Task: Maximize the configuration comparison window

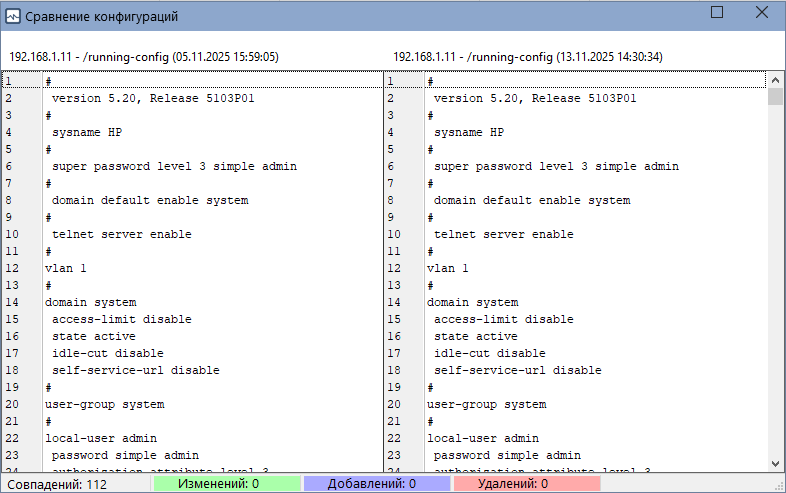Action: pos(716,13)
